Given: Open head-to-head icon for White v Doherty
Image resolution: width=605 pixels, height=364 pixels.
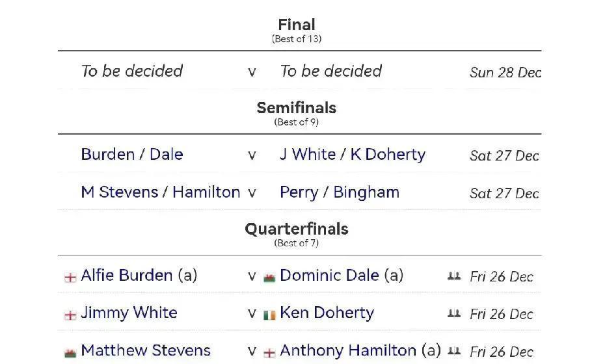Looking at the screenshot, I should pyautogui.click(x=454, y=314).
